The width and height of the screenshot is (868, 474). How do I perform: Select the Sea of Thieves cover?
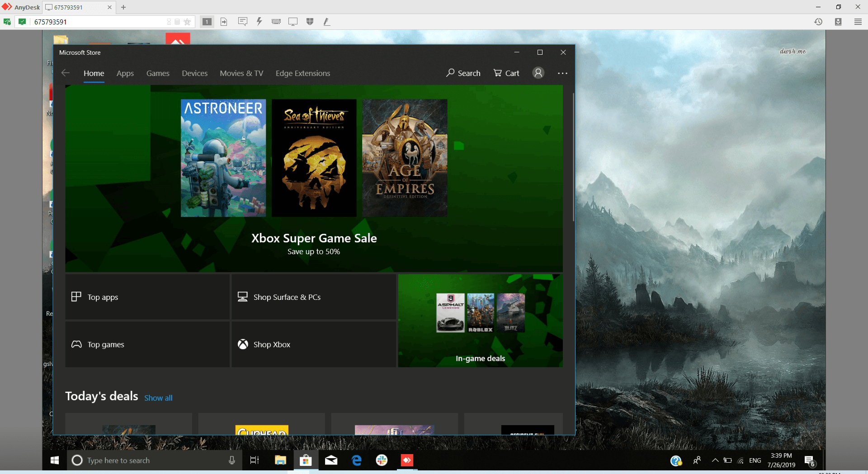314,158
